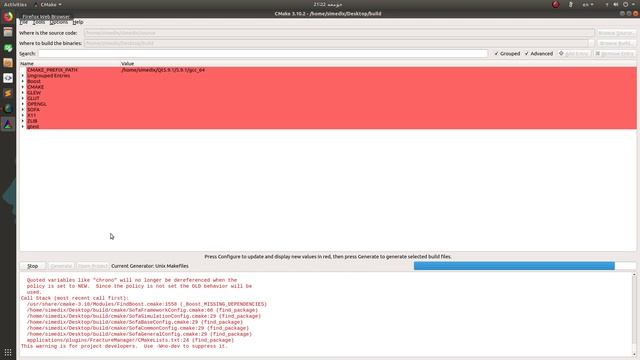Click the Name column header
The width and height of the screenshot is (640, 360).
click(27, 64)
